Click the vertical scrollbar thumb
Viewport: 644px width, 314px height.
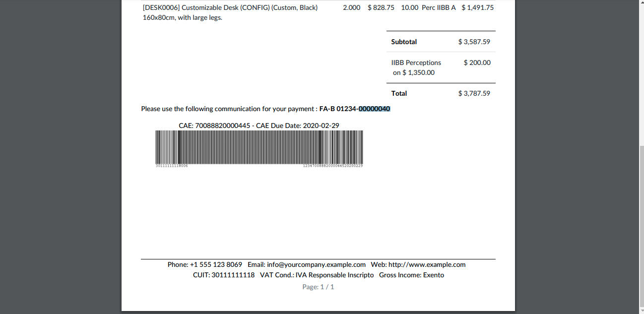(x=641, y=226)
